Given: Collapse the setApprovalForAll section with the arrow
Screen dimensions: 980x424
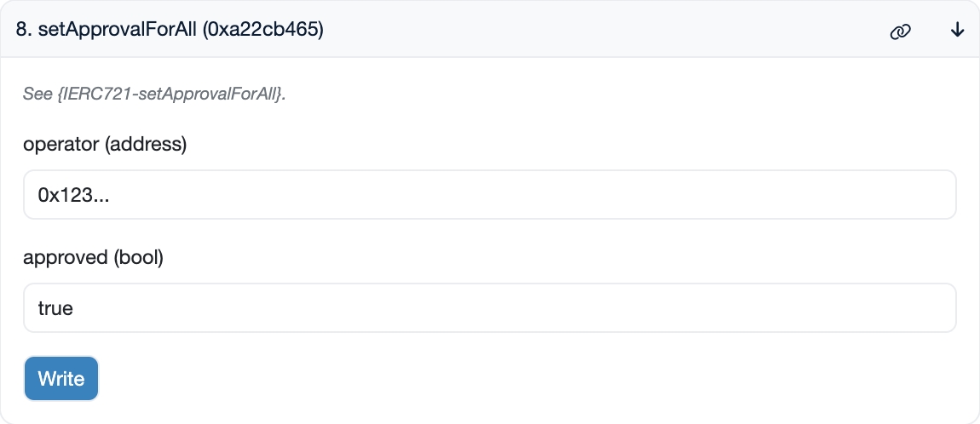Looking at the screenshot, I should tap(957, 31).
